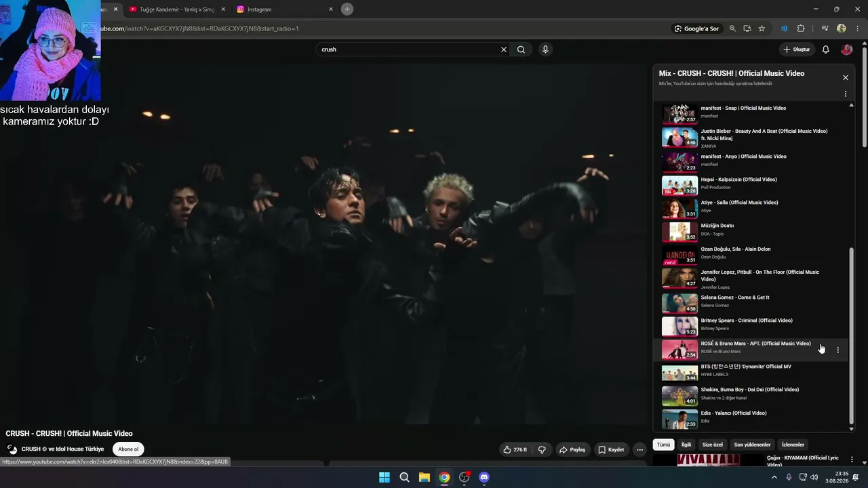The width and height of the screenshot is (868, 488).
Task: Close the Tuğçe Kandemir tab
Action: [223, 9]
